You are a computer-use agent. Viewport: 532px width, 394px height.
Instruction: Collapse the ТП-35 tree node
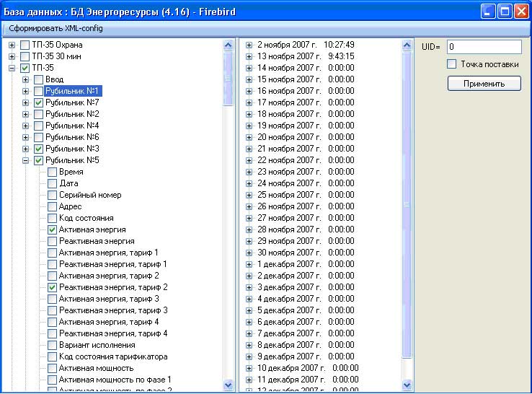pos(12,68)
